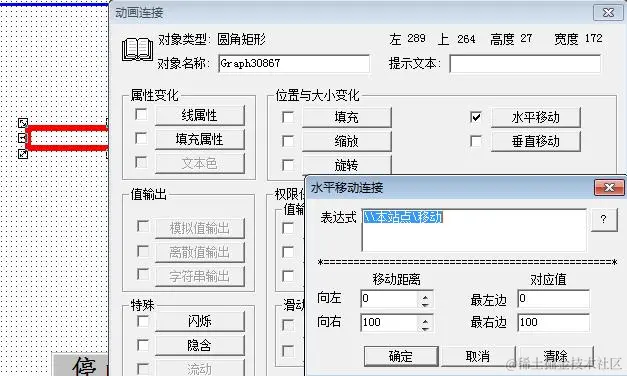The height and width of the screenshot is (376, 627).
Task: Open the 线属性 settings button
Action: [200, 115]
